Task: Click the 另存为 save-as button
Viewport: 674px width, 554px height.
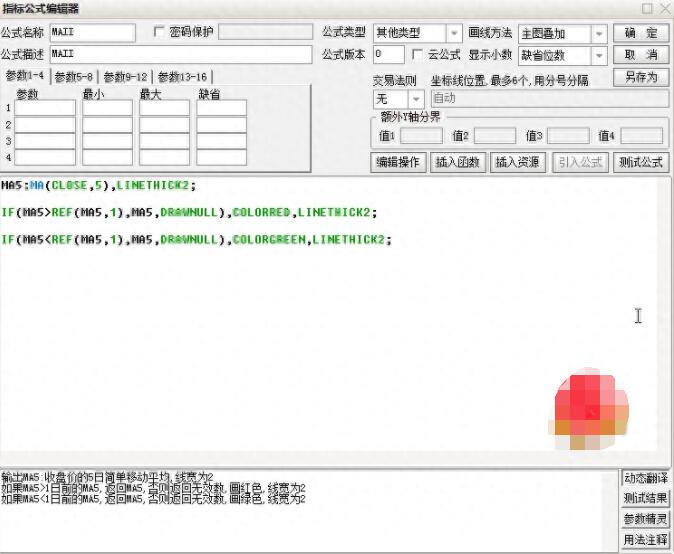Action: tap(640, 78)
